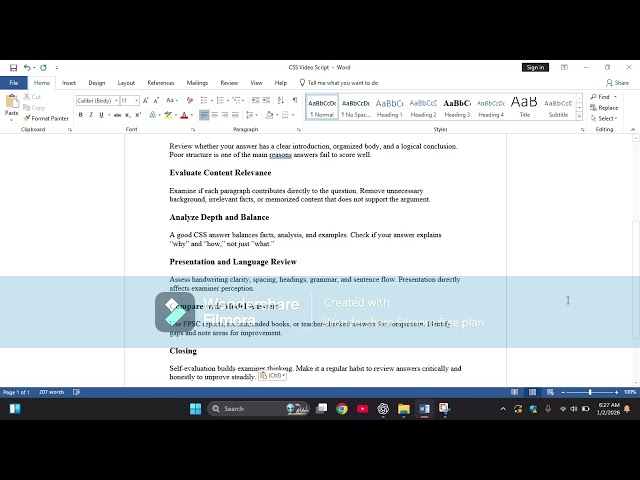The height and width of the screenshot is (480, 640).
Task: Click the Font Color A icon
Action: point(184,115)
